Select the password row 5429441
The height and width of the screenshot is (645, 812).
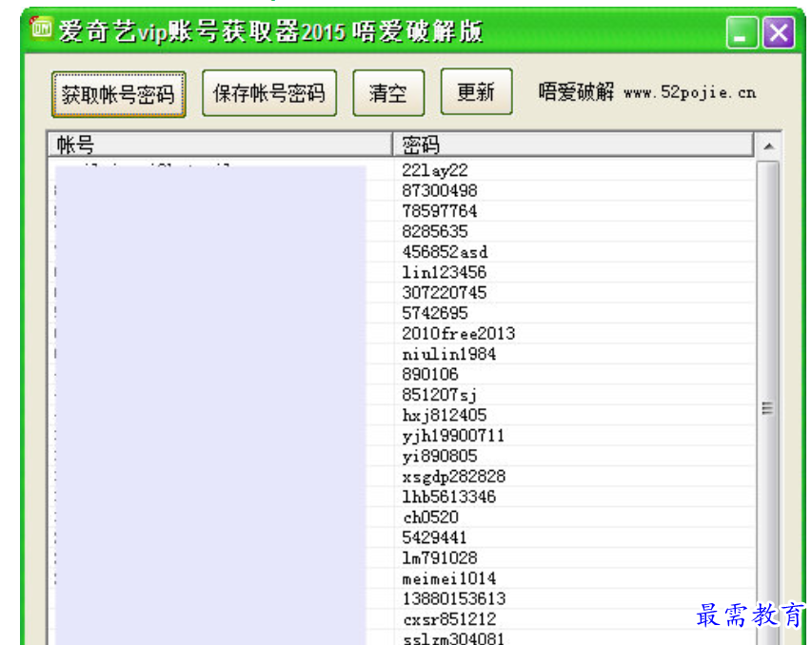[434, 537]
